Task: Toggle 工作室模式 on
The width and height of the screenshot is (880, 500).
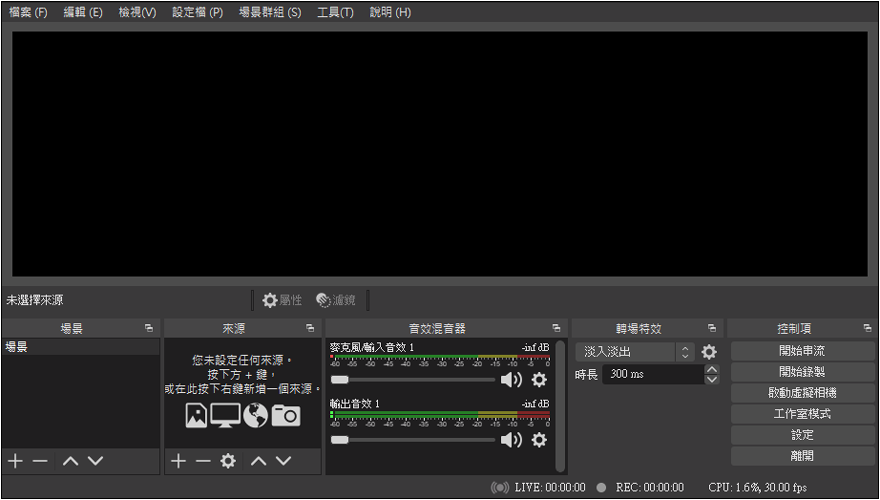Action: (802, 414)
